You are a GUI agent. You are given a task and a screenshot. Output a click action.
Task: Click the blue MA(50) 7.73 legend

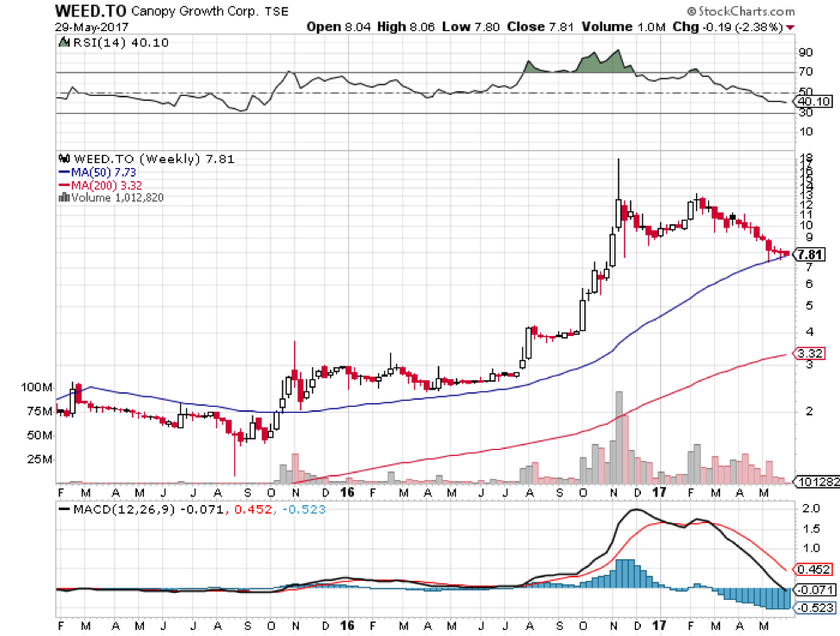[x=97, y=172]
